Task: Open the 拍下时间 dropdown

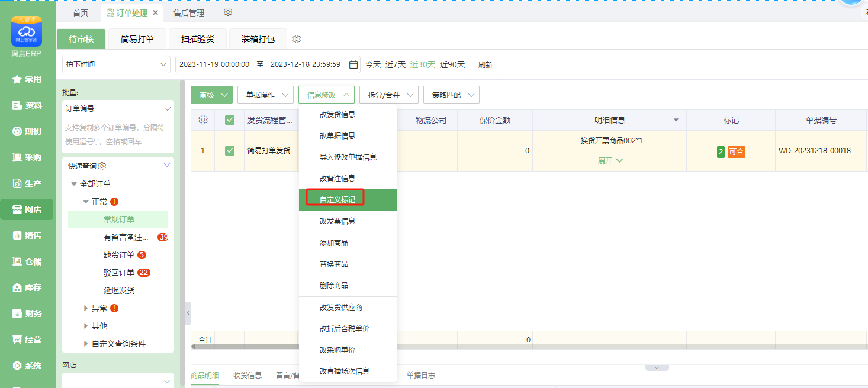Action: [116, 64]
